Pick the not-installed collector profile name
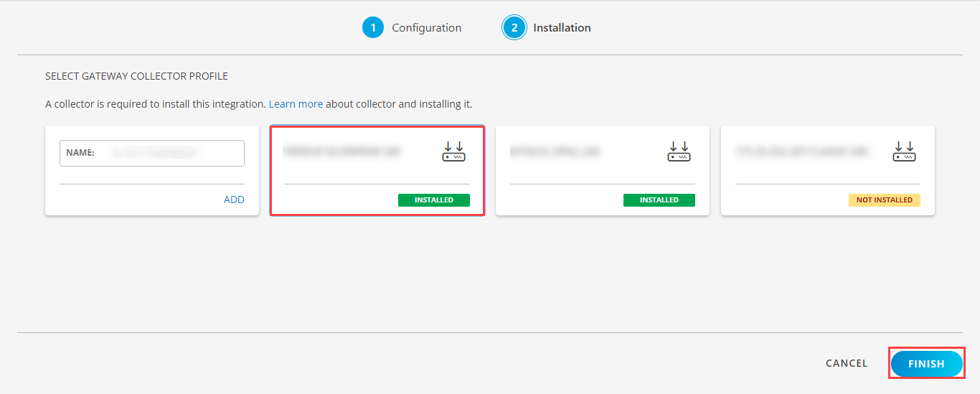The height and width of the screenshot is (394, 980). pyautogui.click(x=801, y=151)
